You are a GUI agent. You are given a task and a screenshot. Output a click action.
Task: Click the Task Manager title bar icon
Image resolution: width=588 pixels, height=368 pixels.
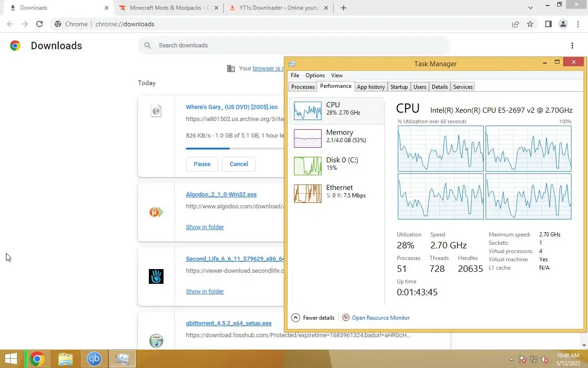292,64
